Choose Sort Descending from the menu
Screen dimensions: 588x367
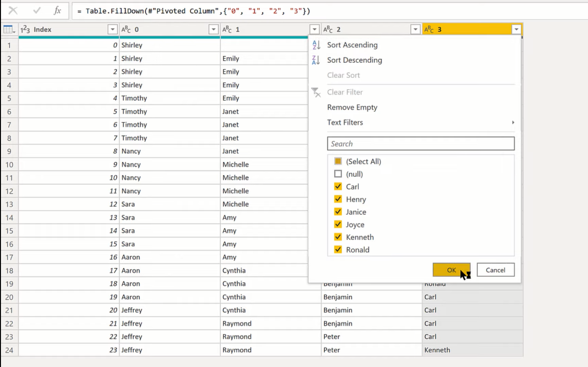click(354, 60)
